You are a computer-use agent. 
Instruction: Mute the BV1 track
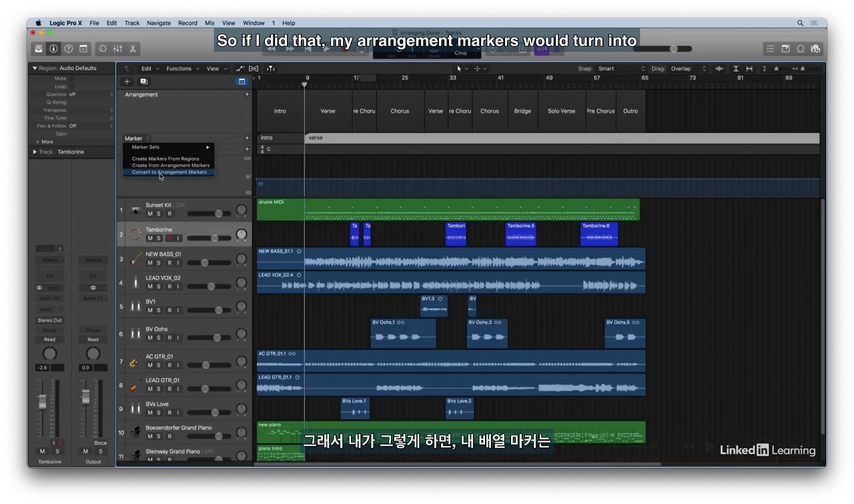[150, 311]
